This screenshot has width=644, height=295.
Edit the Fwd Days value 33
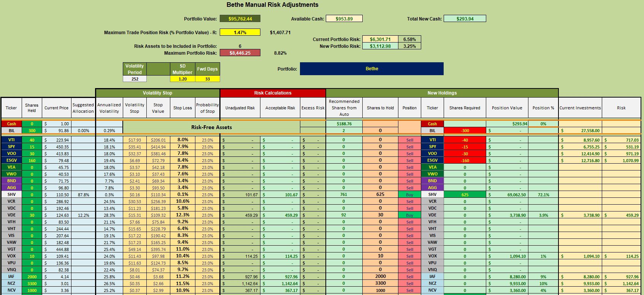click(208, 79)
